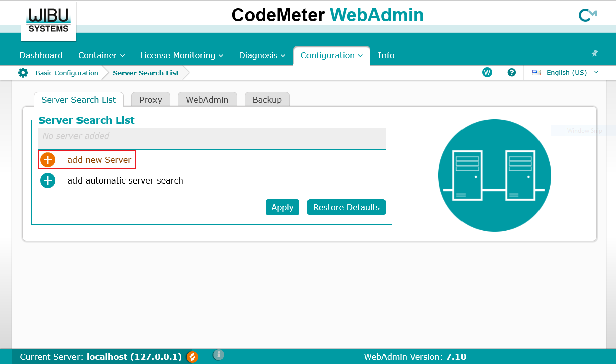Click the 'WebAdmin Version: 7.10' text

pos(415,357)
